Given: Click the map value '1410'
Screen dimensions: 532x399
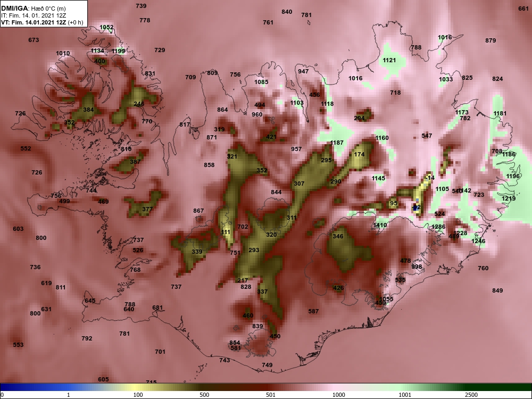Looking at the screenshot, I should coord(380,225).
